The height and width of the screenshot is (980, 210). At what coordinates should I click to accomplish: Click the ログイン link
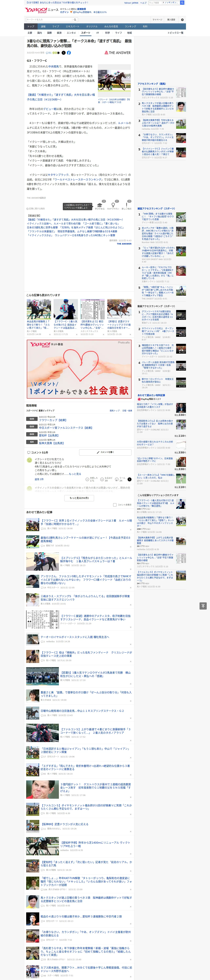64,12
